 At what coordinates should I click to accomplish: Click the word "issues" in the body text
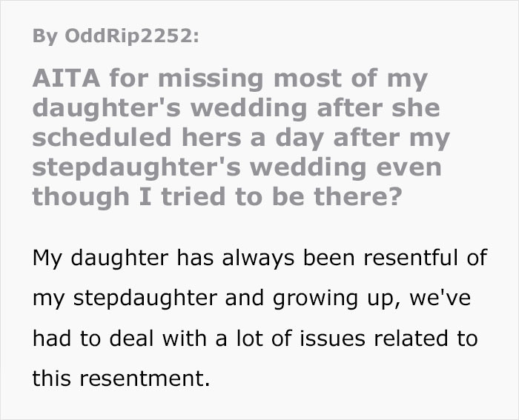tap(337, 338)
